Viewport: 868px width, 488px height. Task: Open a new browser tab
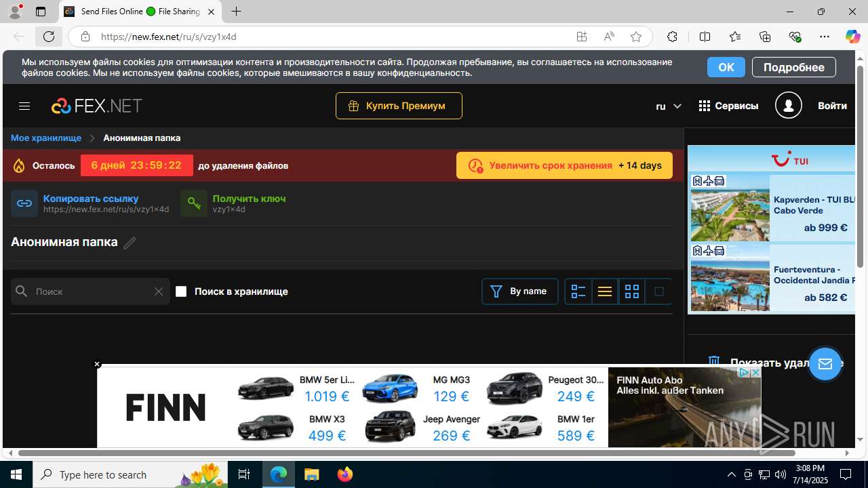click(x=236, y=12)
